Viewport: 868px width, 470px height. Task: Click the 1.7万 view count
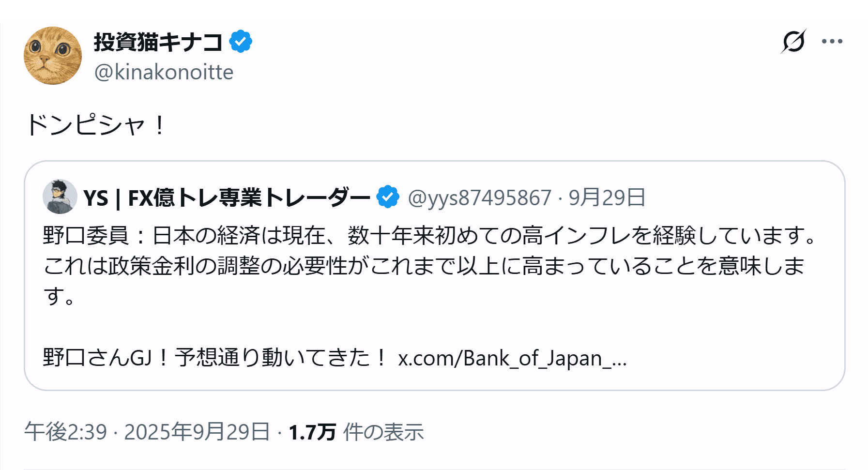click(312, 432)
